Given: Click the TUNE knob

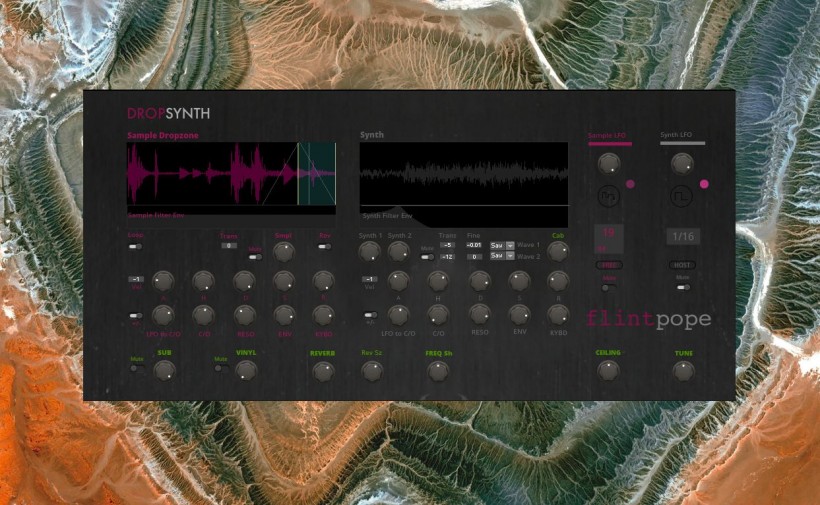Looking at the screenshot, I should [683, 370].
